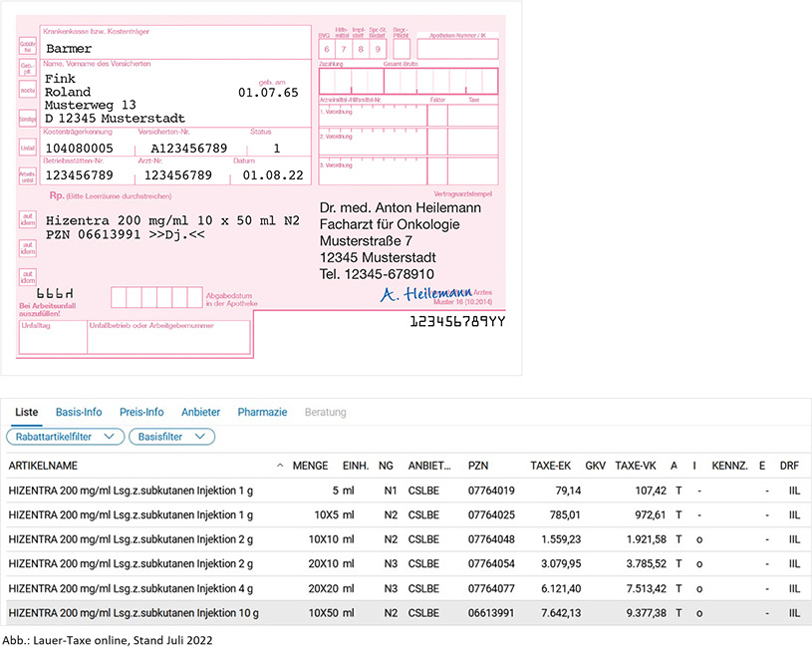Screen dimensions: 812x658
Task: Sort by TAXE-EK column header
Action: [x=551, y=466]
